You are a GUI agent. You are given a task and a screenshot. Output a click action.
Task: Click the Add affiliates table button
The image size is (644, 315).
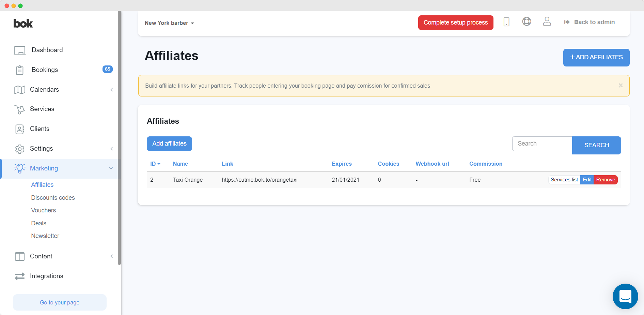point(169,144)
